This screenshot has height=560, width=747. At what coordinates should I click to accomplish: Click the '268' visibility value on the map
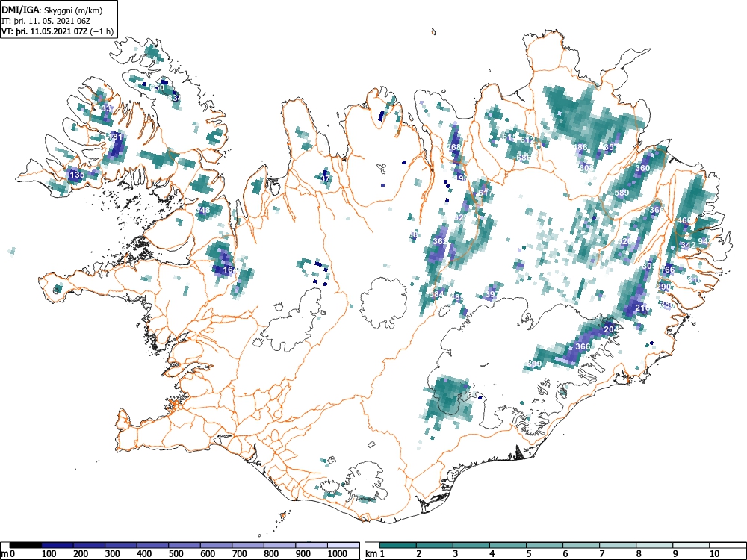pos(454,147)
